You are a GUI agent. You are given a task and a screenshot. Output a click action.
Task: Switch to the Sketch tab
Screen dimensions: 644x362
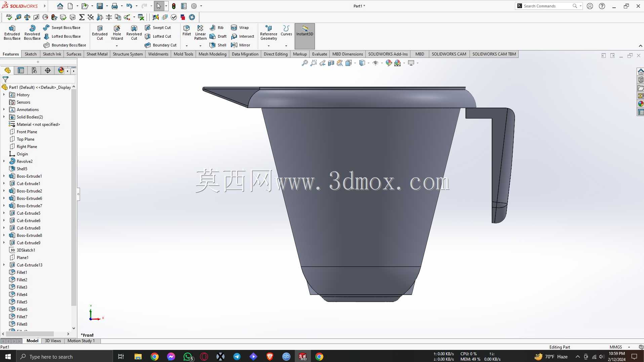pyautogui.click(x=31, y=54)
